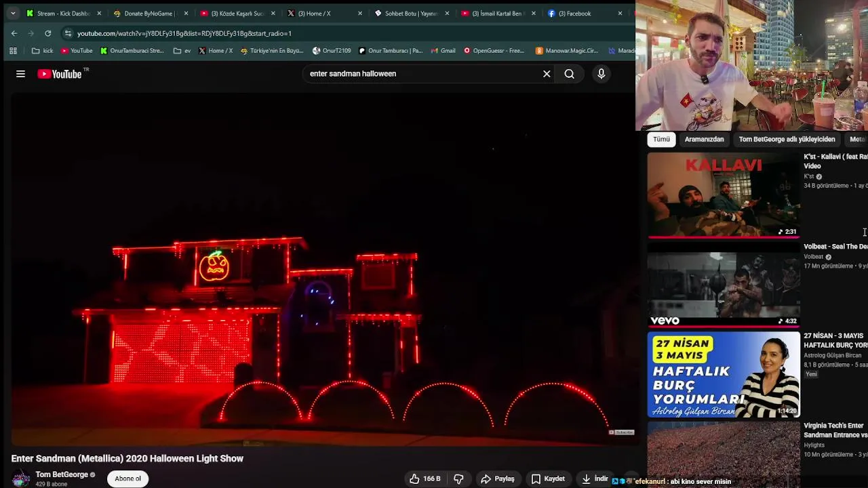Open the ev bookmark folder

(x=182, y=51)
